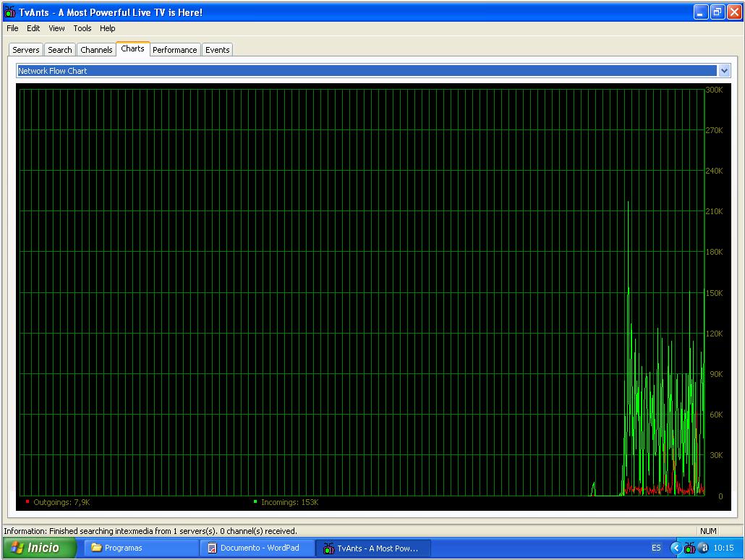The height and width of the screenshot is (560, 745).
Task: Click the 10:15 taskbar clock
Action: [x=723, y=548]
